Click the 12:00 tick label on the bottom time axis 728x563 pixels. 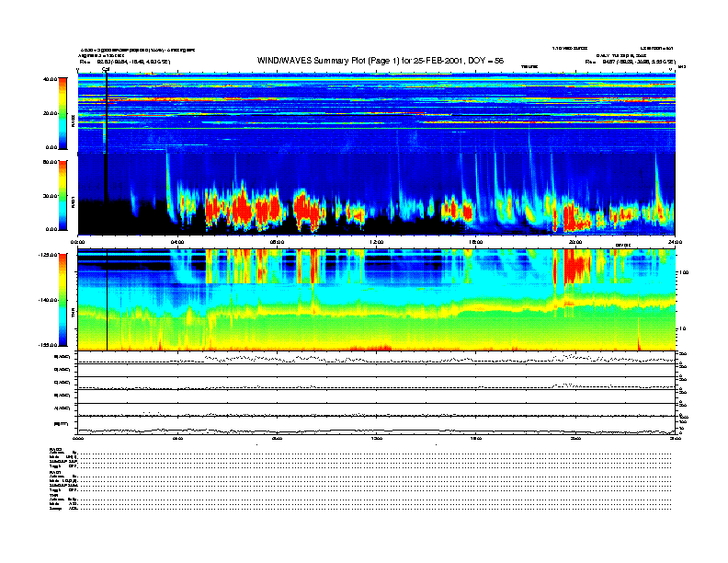(x=377, y=438)
